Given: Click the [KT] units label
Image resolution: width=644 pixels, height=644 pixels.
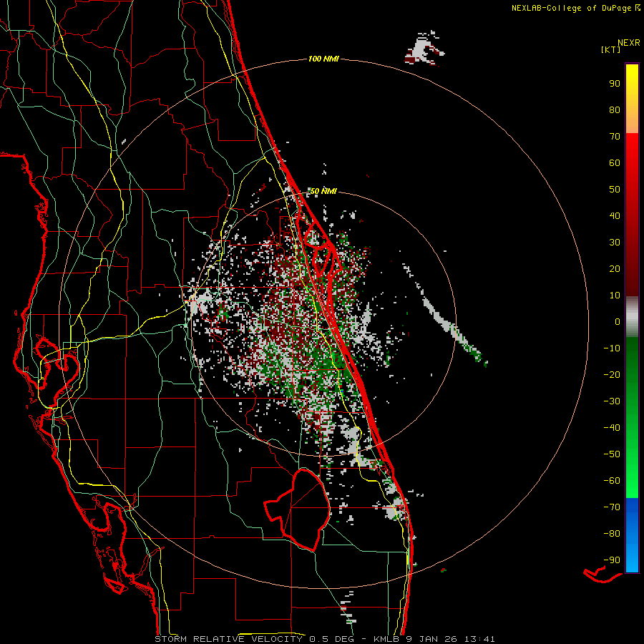Looking at the screenshot, I should pyautogui.click(x=610, y=49).
